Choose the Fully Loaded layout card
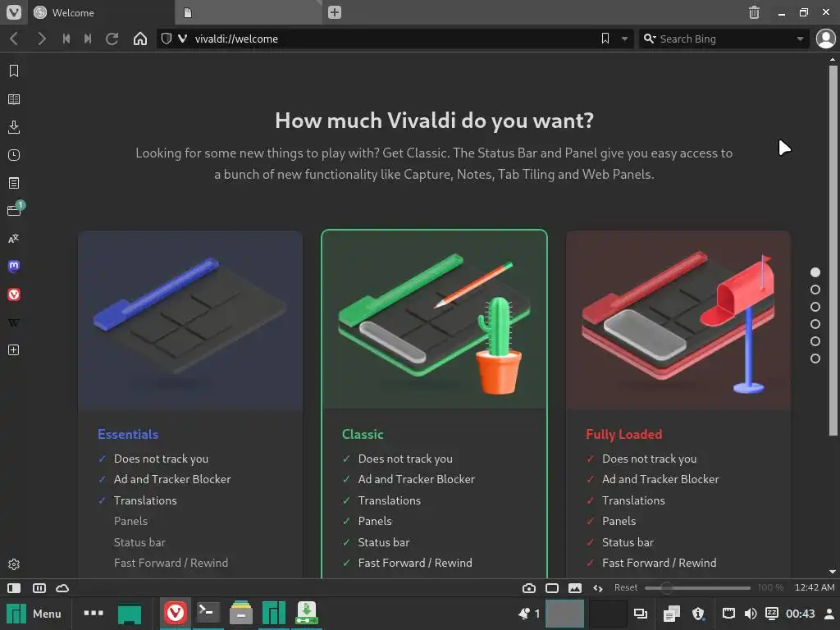The image size is (840, 630). 678,404
